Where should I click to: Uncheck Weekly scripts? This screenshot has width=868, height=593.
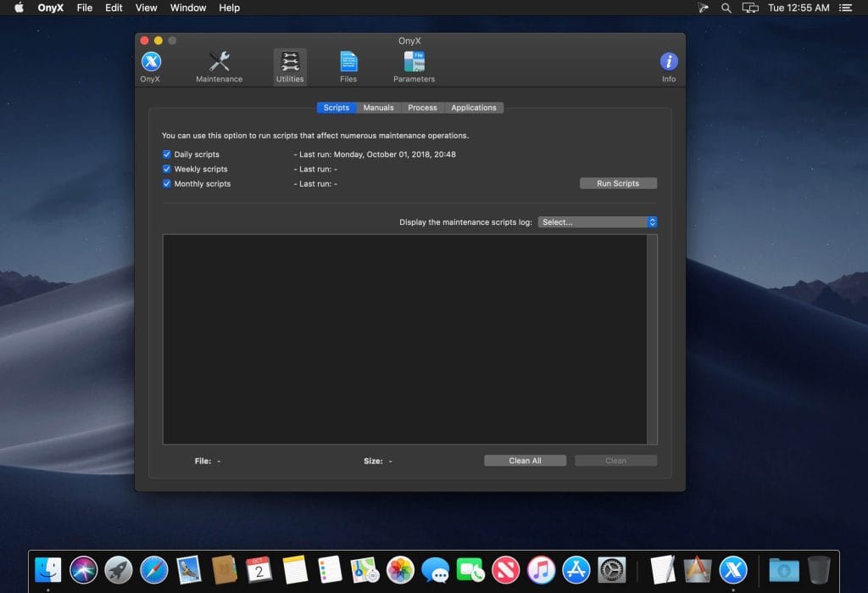tap(166, 169)
